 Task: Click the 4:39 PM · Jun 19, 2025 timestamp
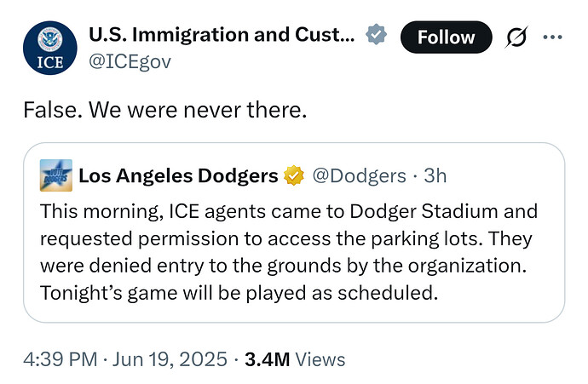click(x=125, y=359)
